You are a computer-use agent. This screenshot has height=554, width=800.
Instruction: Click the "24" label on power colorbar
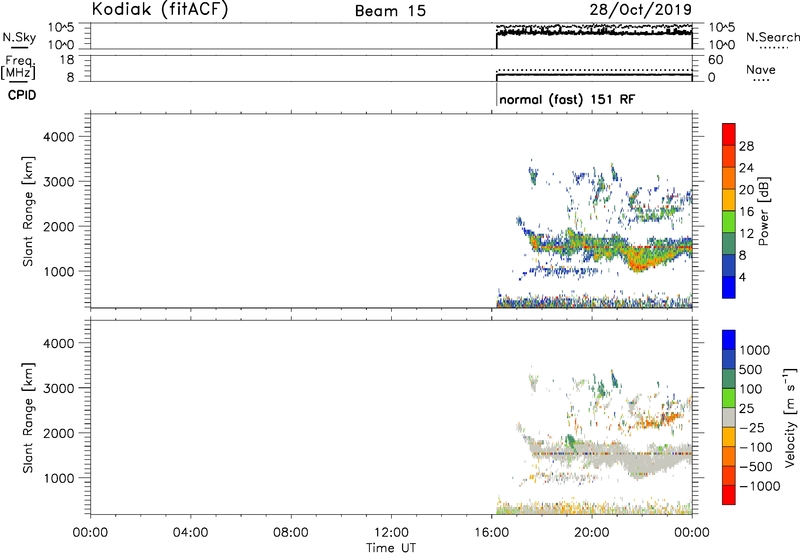tap(746, 168)
